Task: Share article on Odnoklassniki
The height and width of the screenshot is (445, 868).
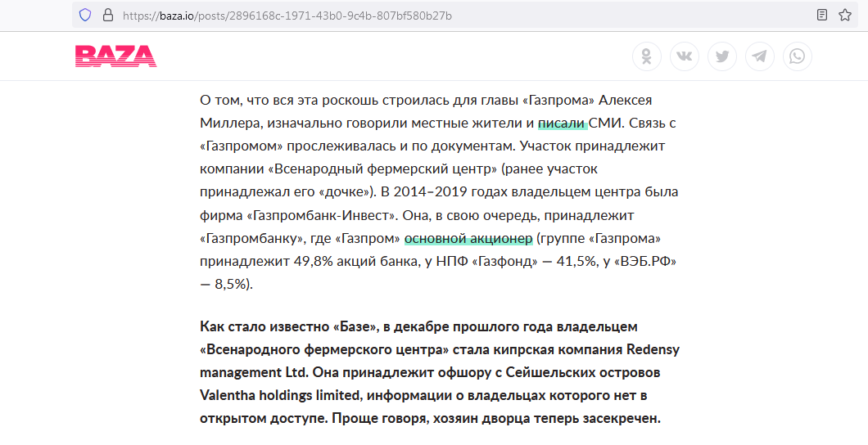Action: click(x=647, y=56)
